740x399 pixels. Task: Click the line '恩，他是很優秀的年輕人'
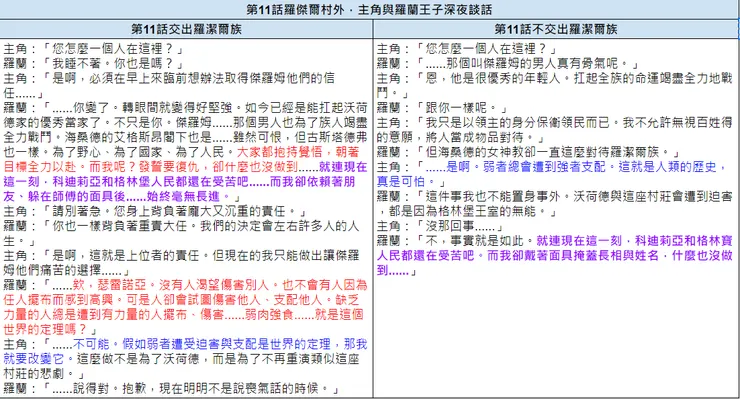[493, 78]
